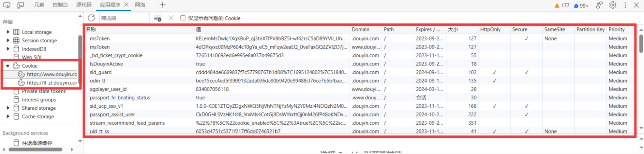Viewport: 644px width, 154px height.
Task: Focus the 筛选器 filter input
Action: coord(124,18)
